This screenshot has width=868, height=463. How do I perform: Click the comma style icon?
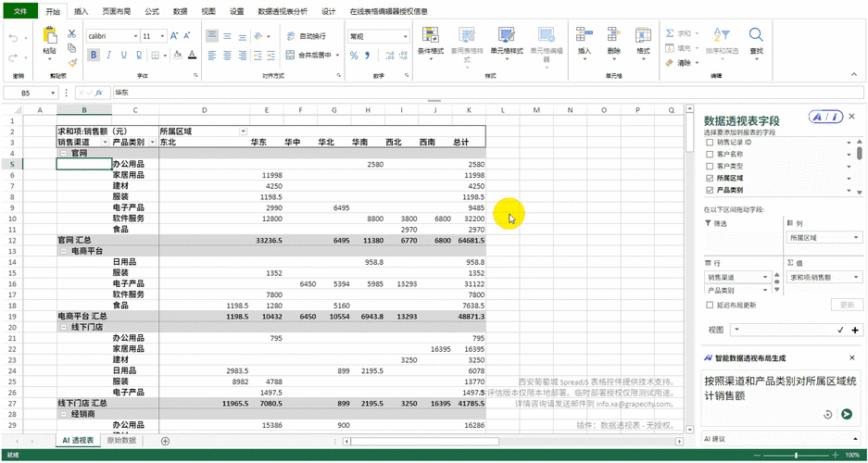pyautogui.click(x=367, y=56)
